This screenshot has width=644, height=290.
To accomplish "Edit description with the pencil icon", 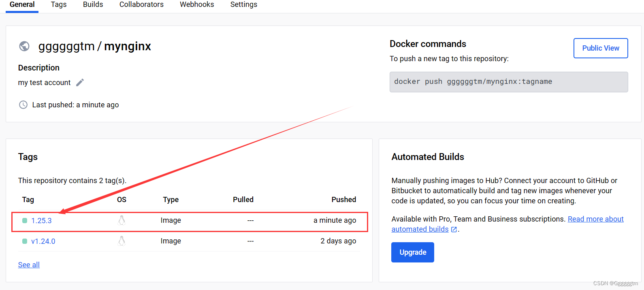I will point(80,83).
